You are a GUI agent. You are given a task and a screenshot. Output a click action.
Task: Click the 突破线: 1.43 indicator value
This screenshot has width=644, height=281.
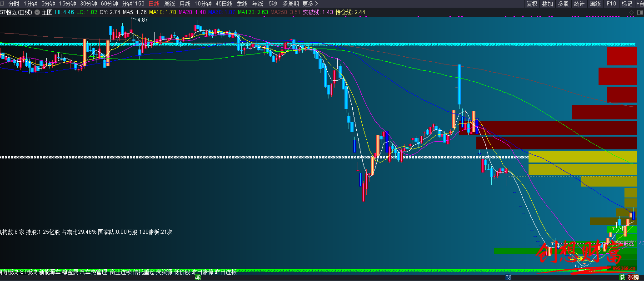318,12
